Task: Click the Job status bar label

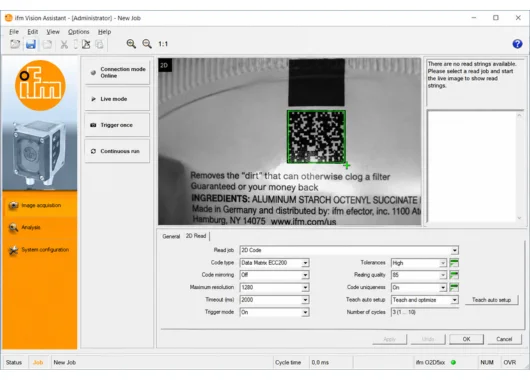Action: click(x=38, y=362)
